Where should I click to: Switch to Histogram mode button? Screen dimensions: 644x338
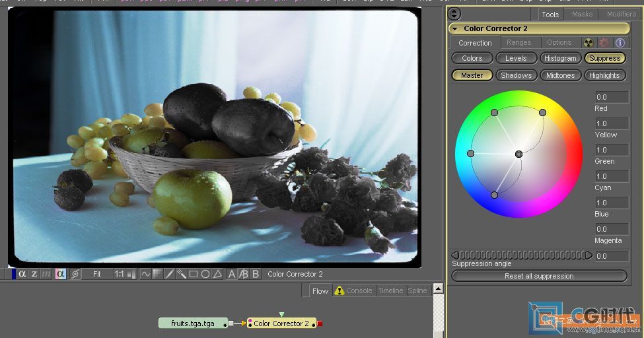(560, 58)
